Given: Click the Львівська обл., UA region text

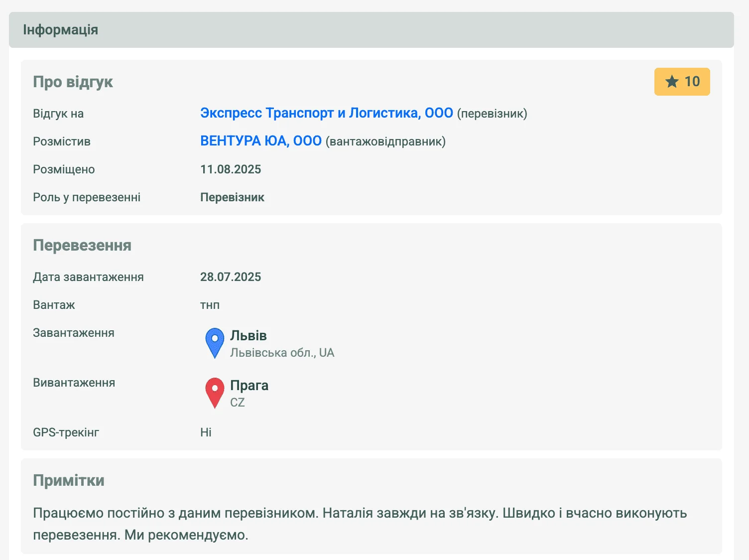Looking at the screenshot, I should pos(282,353).
